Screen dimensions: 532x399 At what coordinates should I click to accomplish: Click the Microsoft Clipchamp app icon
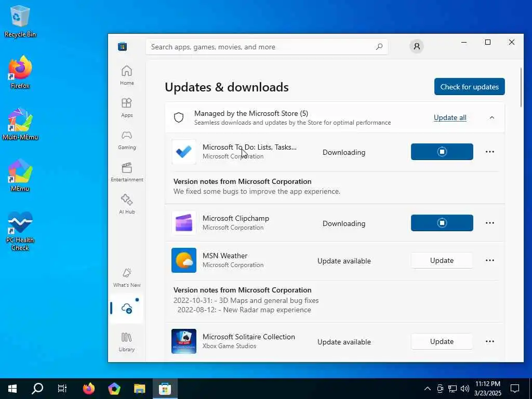point(184,223)
